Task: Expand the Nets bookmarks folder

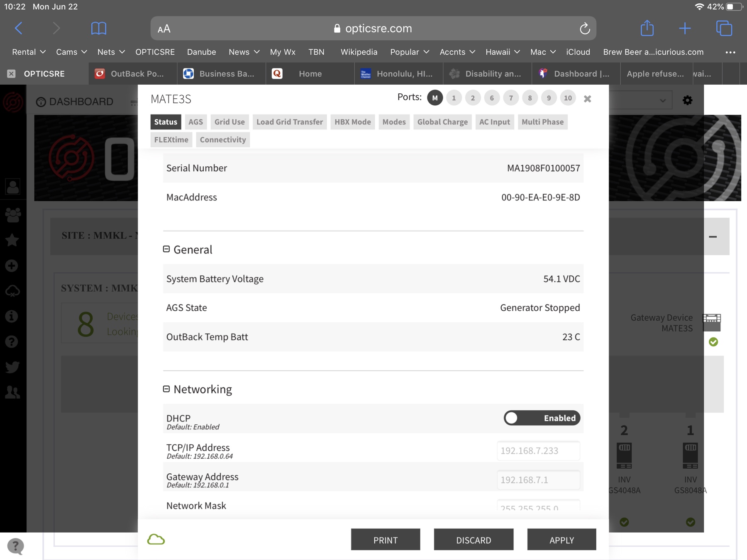Action: pos(111,52)
